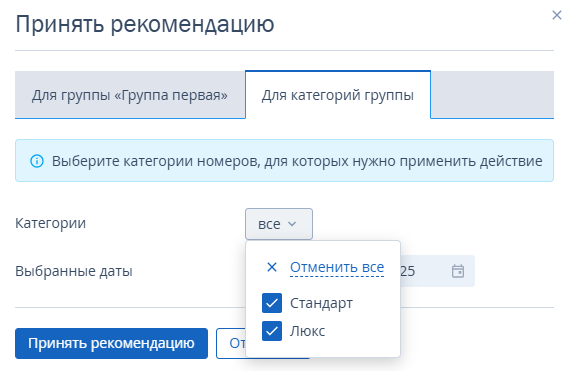Select the Люкс category label

click(x=307, y=331)
